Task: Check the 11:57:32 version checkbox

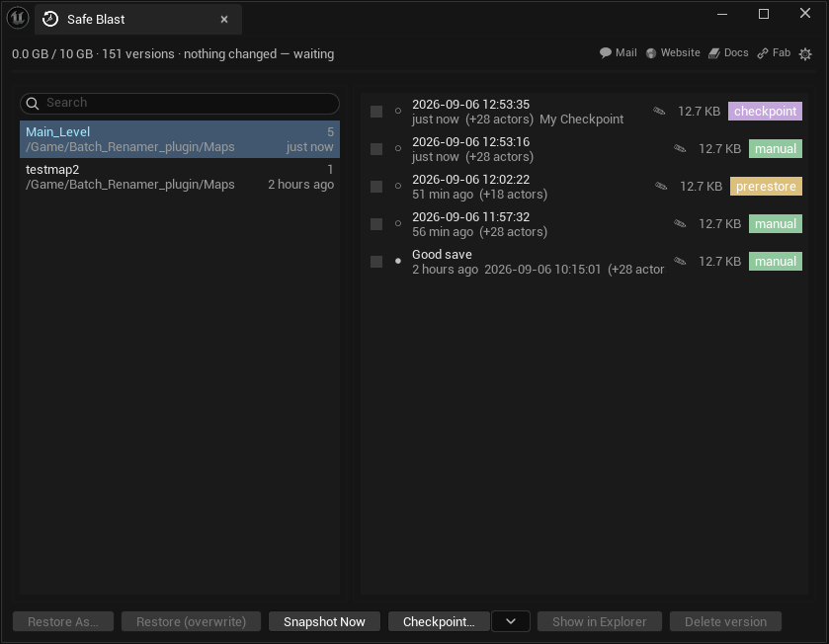Action: 376,224
